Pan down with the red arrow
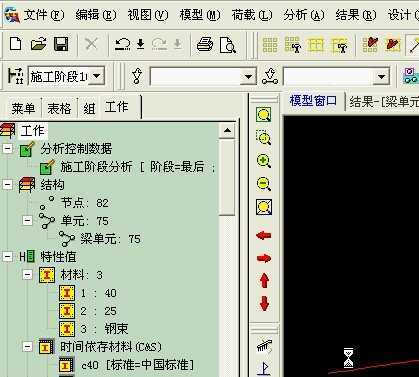 [264, 303]
